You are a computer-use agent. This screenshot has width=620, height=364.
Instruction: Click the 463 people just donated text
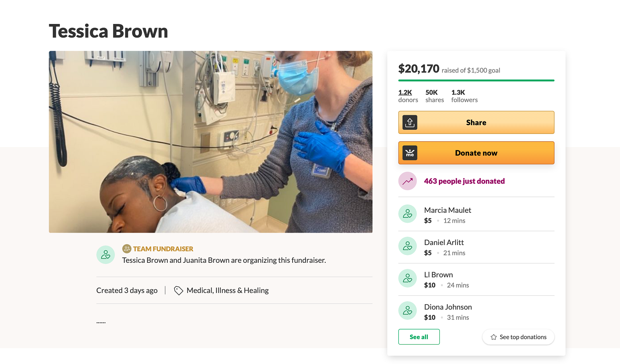pyautogui.click(x=464, y=181)
